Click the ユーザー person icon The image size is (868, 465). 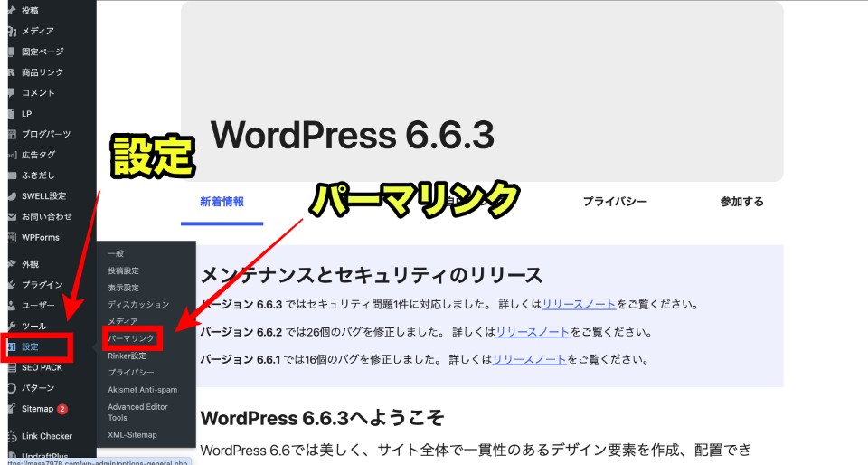point(12,305)
